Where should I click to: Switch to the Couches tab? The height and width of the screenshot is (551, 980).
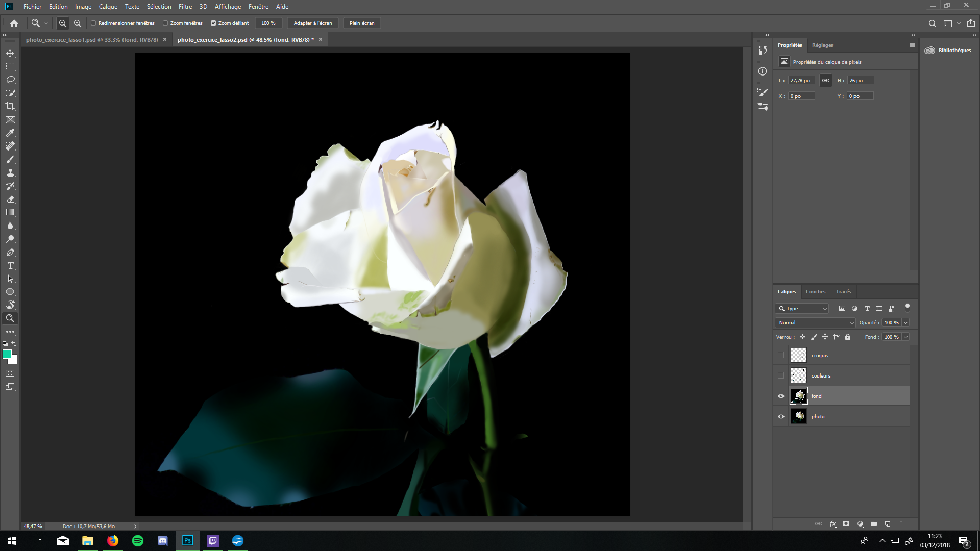click(815, 292)
